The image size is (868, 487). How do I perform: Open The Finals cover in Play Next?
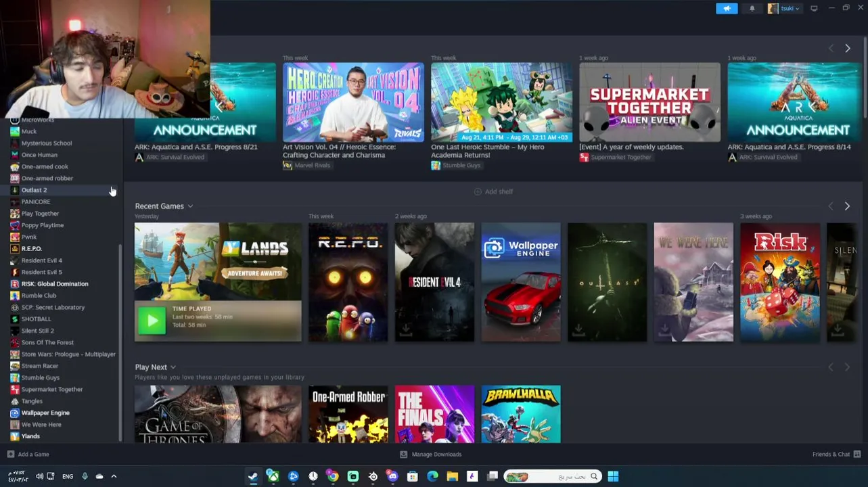tap(434, 414)
